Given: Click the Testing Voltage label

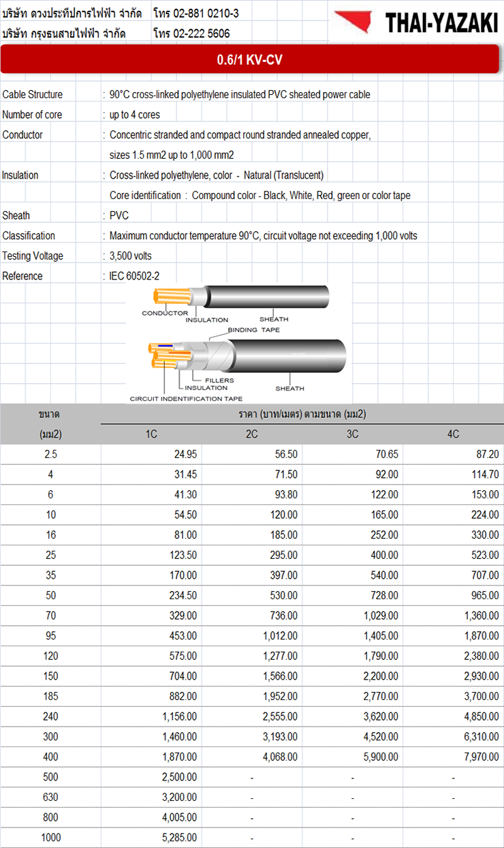Looking at the screenshot, I should pos(33,256).
